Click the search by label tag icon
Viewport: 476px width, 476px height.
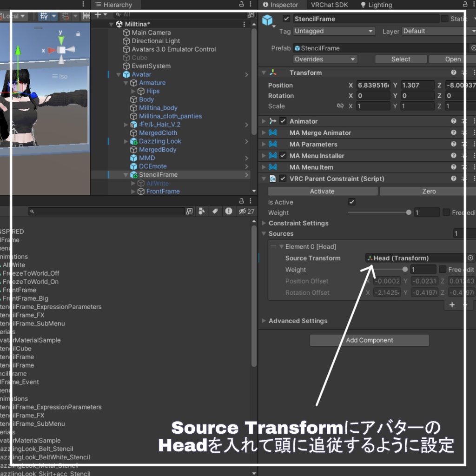click(215, 212)
